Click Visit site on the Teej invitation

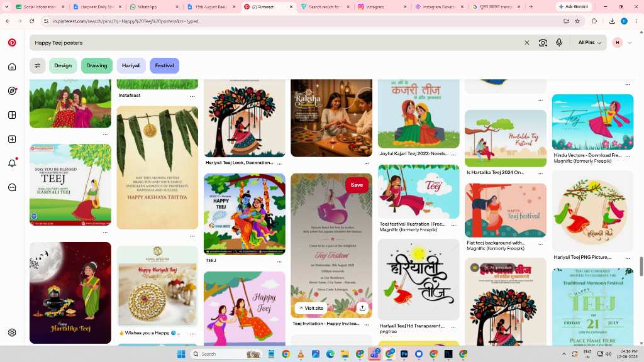[x=311, y=308]
